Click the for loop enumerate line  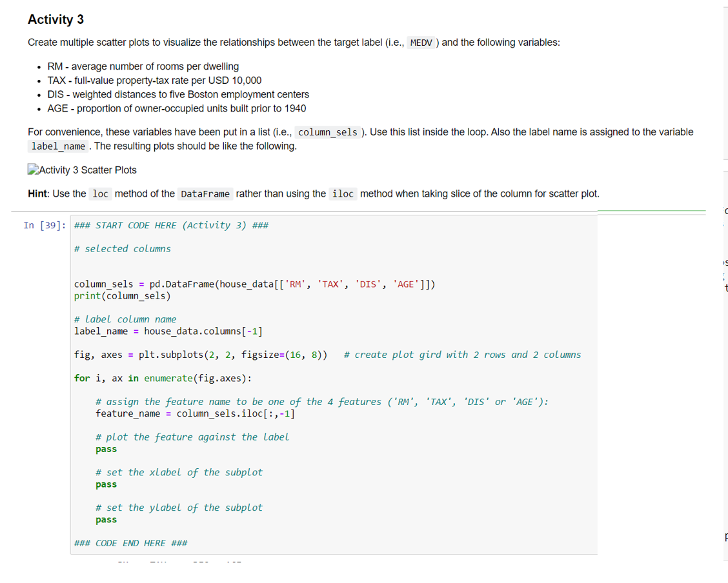point(165,378)
